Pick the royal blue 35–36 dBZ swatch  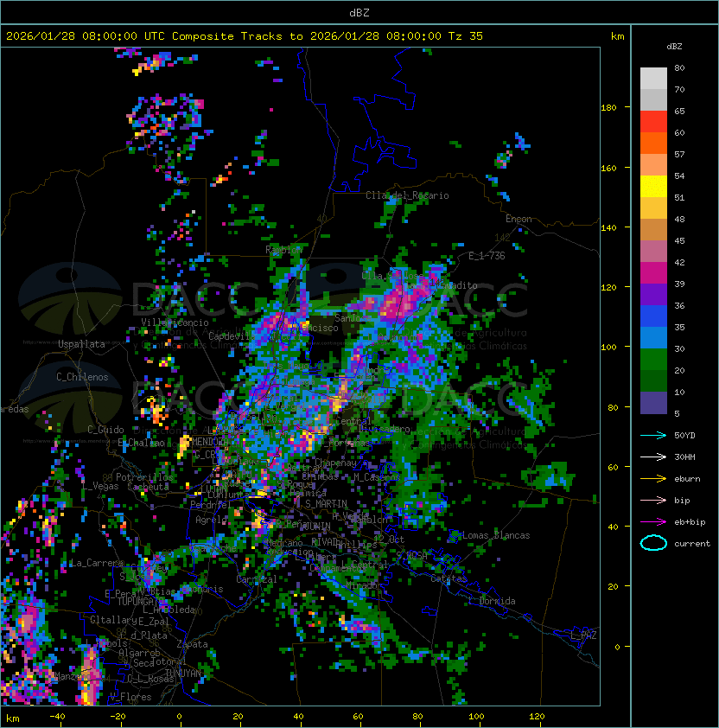(x=653, y=316)
